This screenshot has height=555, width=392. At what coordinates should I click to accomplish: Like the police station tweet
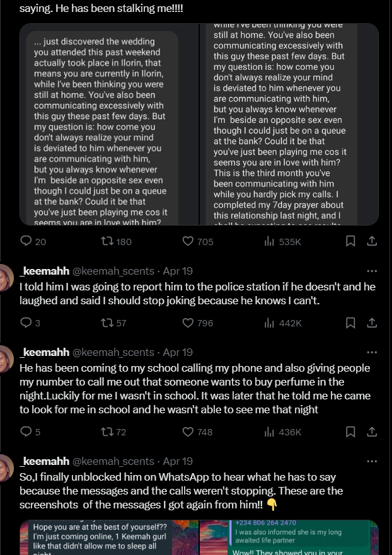pyautogui.click(x=188, y=323)
